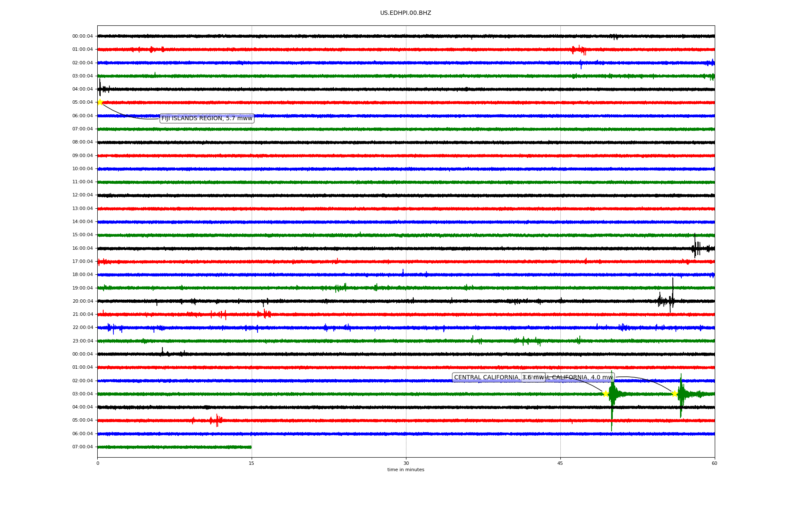The width and height of the screenshot is (812, 508).
Task: Click the 60 tick on the x-axis
Action: [x=714, y=463]
